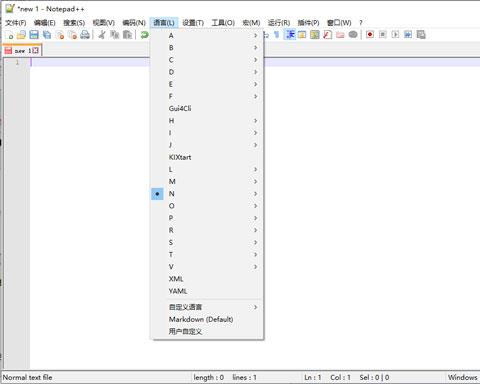Close the new 1 tab with red X

pos(35,50)
